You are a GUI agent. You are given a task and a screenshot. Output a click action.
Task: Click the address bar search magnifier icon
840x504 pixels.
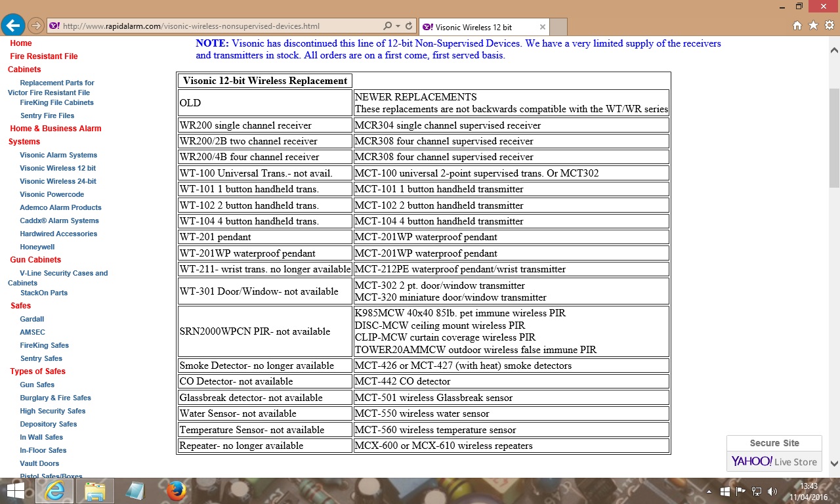pyautogui.click(x=388, y=26)
